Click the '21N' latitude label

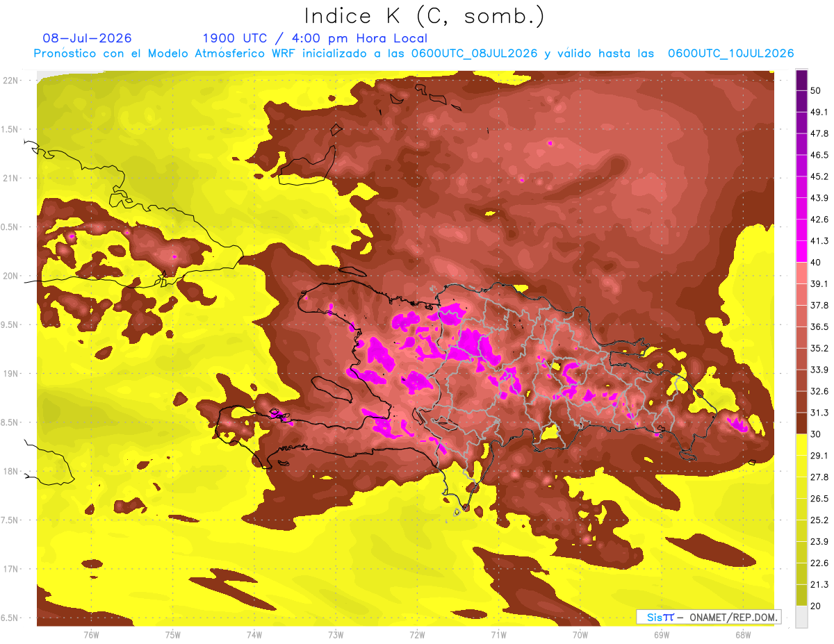[x=10, y=178]
